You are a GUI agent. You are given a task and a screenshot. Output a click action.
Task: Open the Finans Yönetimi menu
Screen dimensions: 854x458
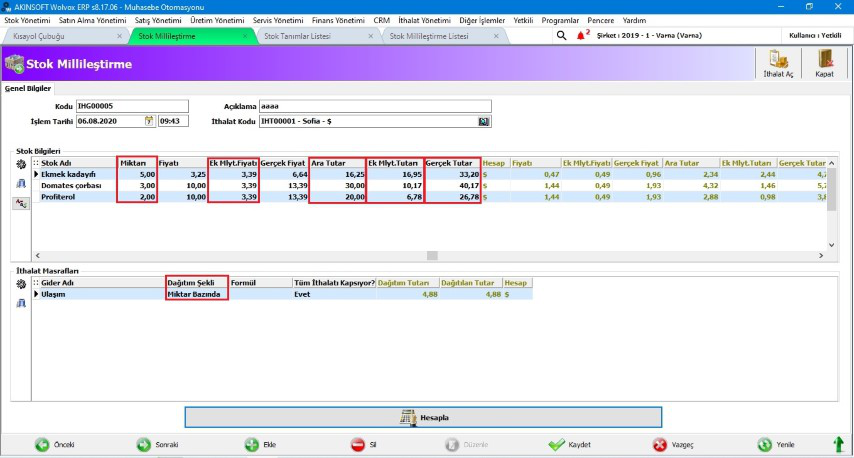[338, 20]
